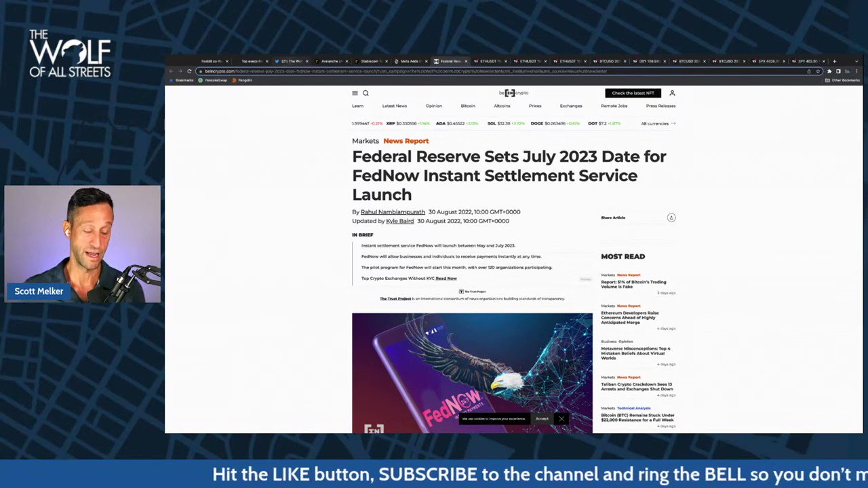Image resolution: width=868 pixels, height=488 pixels.
Task: Open a new browser tab
Action: 834,61
